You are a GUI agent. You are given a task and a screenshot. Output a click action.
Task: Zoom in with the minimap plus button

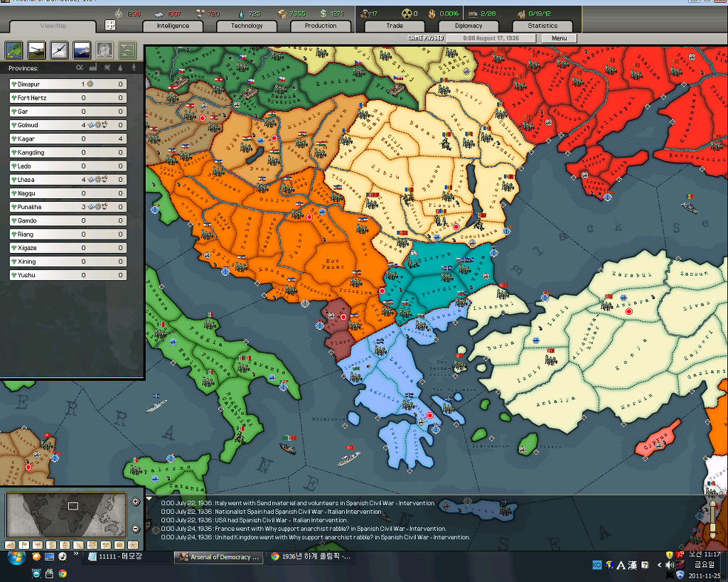pos(135,501)
